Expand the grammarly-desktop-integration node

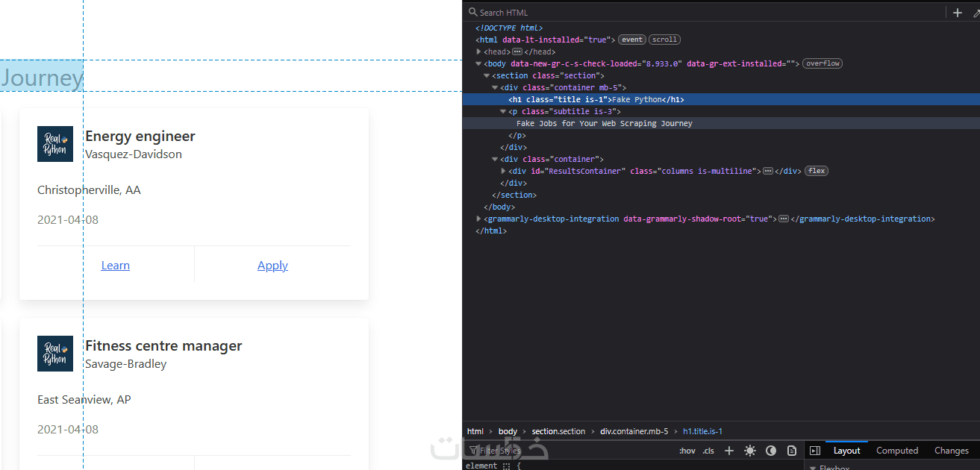479,219
